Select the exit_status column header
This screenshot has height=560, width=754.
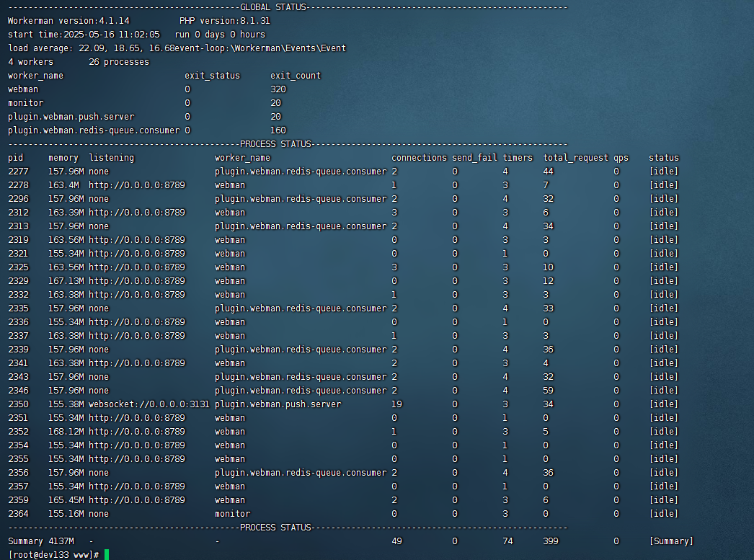212,76
